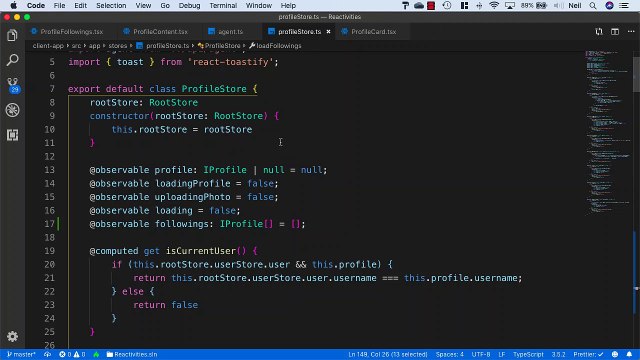Open the Edit menu
This screenshot has height=360, width=640.
point(80,5)
